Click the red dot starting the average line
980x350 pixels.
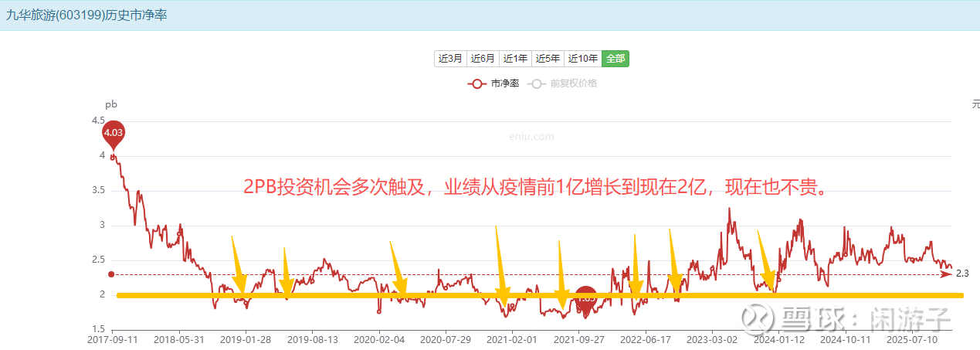point(111,274)
